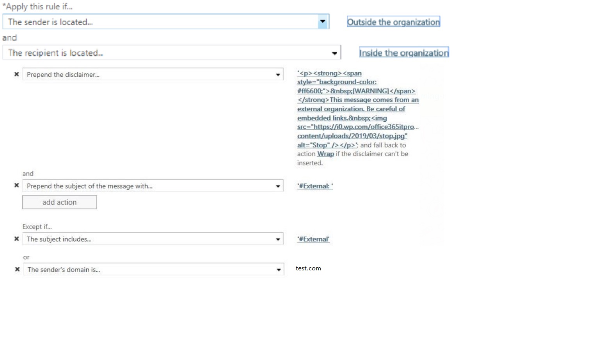Click the Apply this rule if label
This screenshot has width=611, height=364.
click(37, 7)
